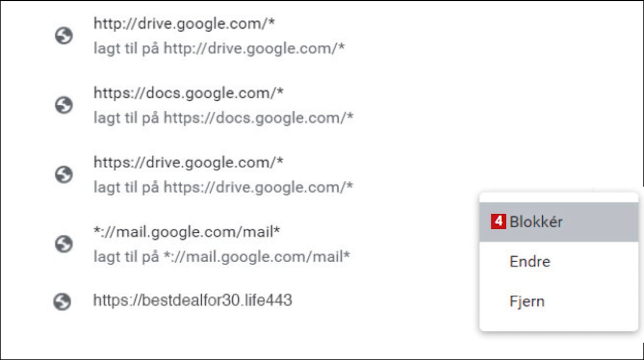Image resolution: width=644 pixels, height=360 pixels.
Task: Click the red number 4 badge
Action: pos(498,221)
